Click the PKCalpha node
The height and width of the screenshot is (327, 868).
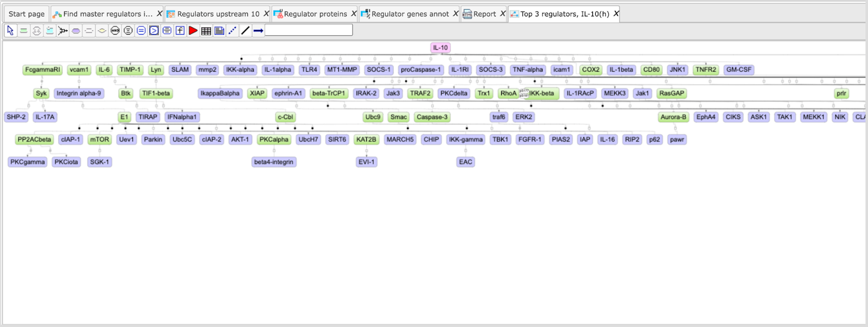pos(274,140)
